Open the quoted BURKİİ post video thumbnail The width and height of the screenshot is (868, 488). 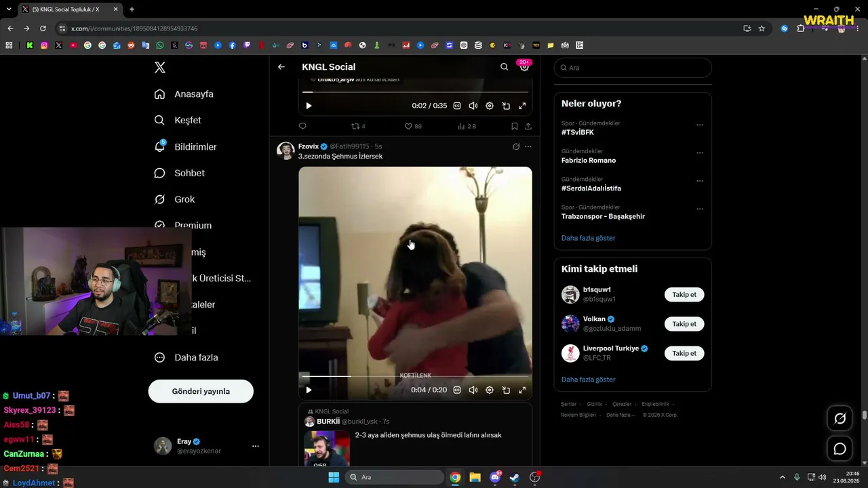[327, 448]
